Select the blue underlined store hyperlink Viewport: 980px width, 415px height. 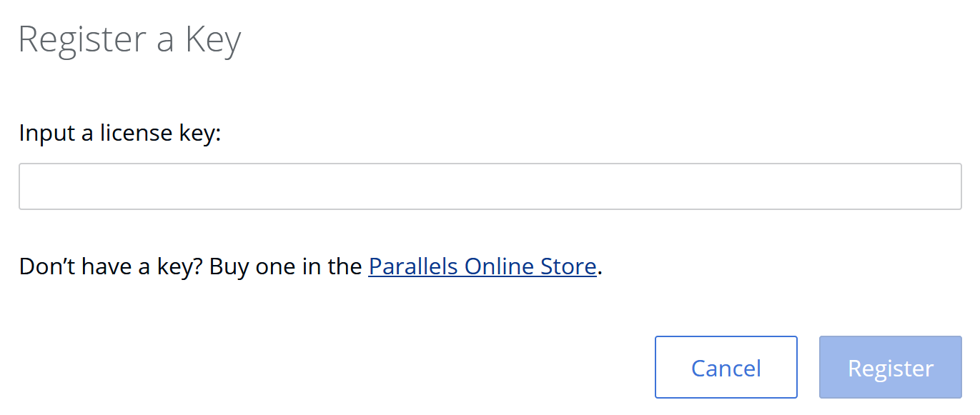point(482,266)
